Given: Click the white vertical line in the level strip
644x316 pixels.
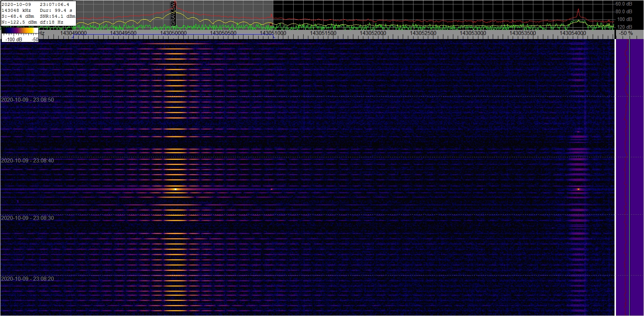Looking at the screenshot, I should 629,177.
